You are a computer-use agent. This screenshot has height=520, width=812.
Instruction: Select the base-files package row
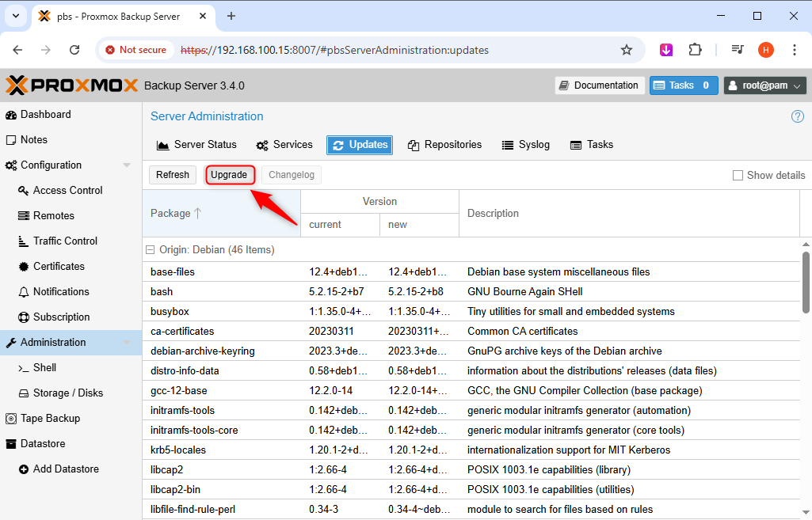[471, 272]
